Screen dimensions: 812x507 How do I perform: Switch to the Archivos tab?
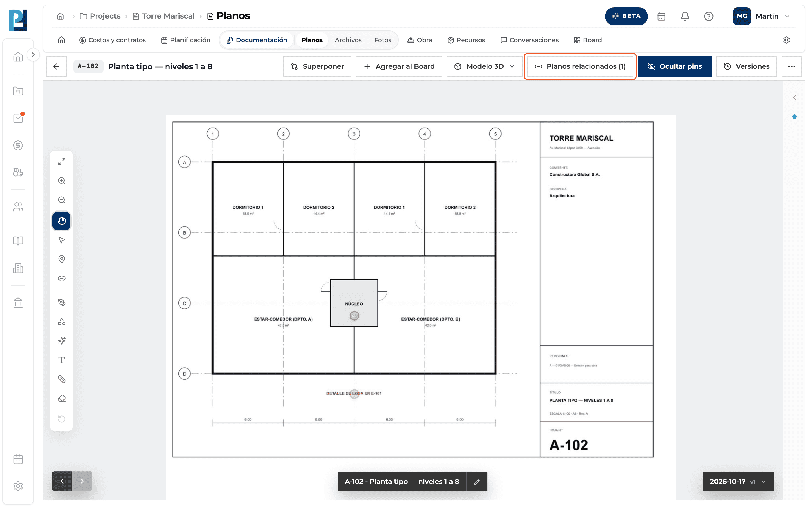(x=348, y=40)
